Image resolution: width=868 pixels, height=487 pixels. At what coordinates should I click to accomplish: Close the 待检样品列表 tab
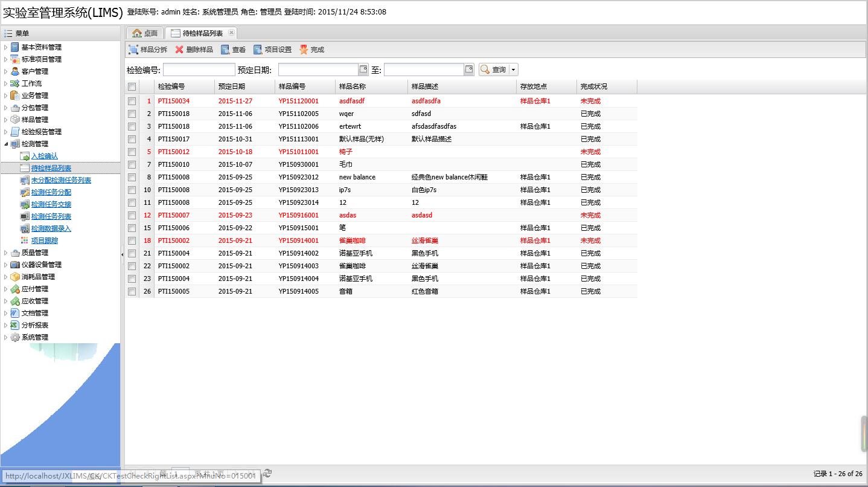(231, 33)
